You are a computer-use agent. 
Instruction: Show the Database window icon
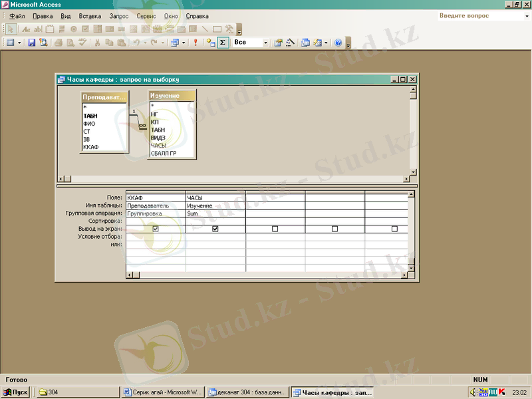click(x=305, y=43)
